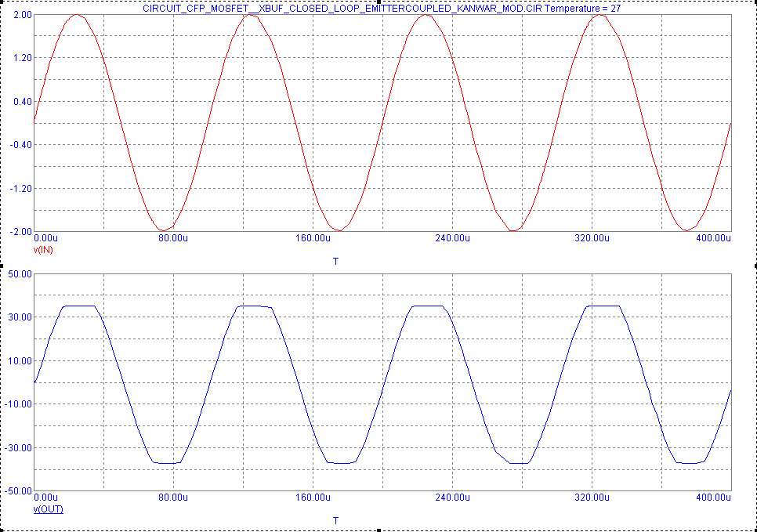This screenshot has height=532, width=757.
Task: Click the 160.00u time label on top plot
Action: [x=313, y=238]
